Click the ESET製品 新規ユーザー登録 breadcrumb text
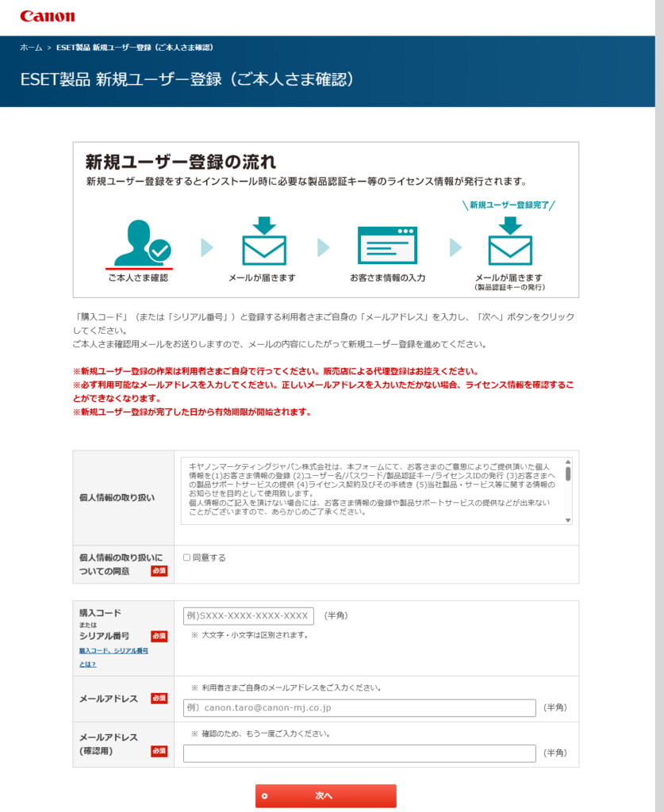 point(135,48)
